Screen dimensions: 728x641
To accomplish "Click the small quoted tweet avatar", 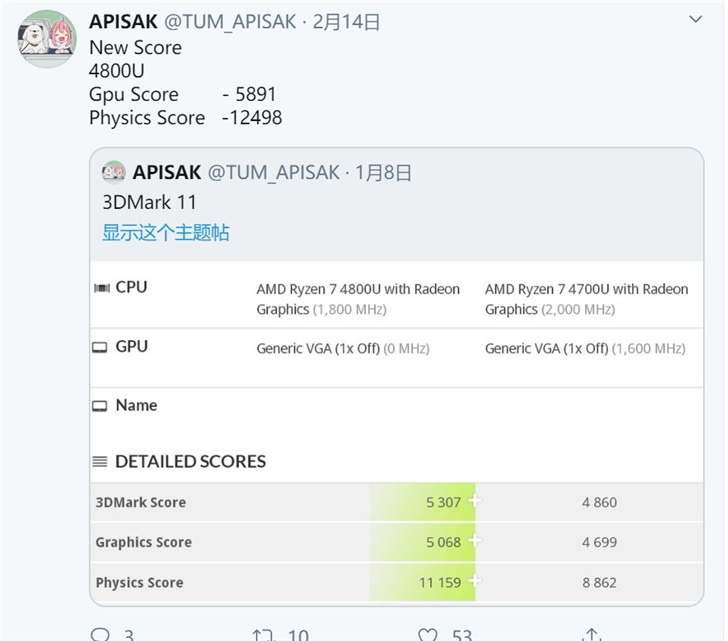I will pyautogui.click(x=114, y=172).
